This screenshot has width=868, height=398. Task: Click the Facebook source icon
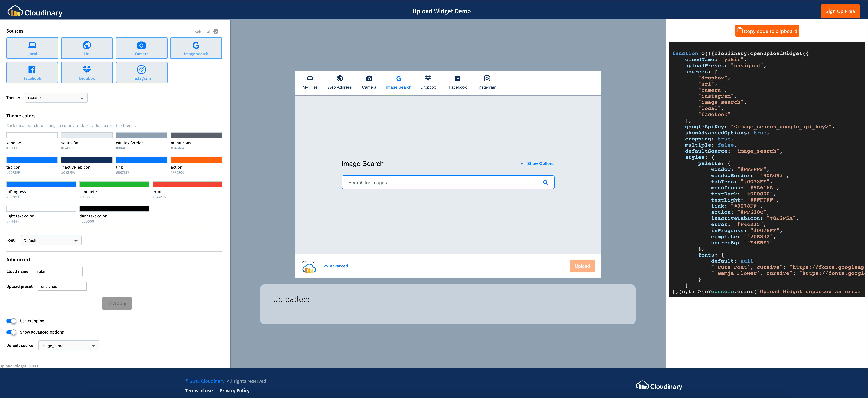pyautogui.click(x=32, y=69)
